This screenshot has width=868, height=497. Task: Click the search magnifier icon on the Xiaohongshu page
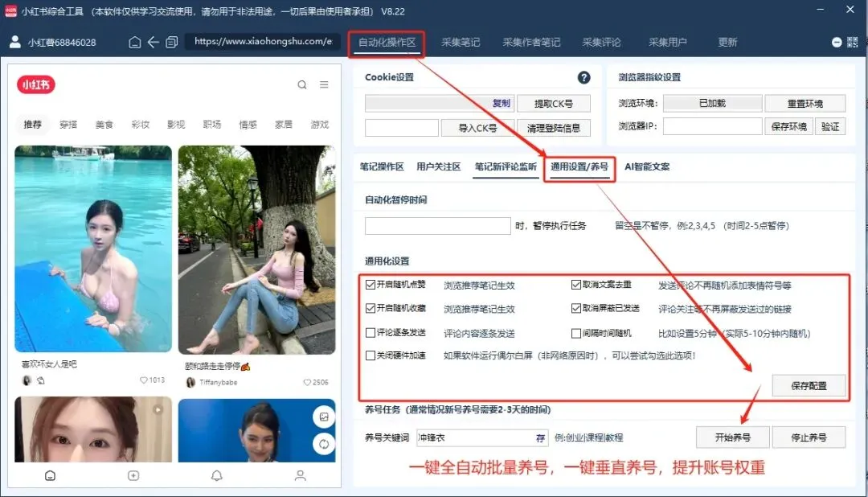[302, 84]
